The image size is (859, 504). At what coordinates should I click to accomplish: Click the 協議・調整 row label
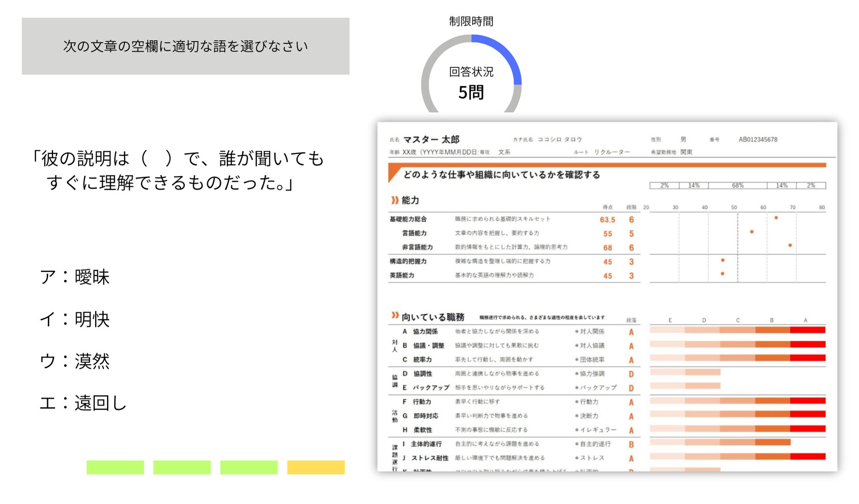[429, 345]
